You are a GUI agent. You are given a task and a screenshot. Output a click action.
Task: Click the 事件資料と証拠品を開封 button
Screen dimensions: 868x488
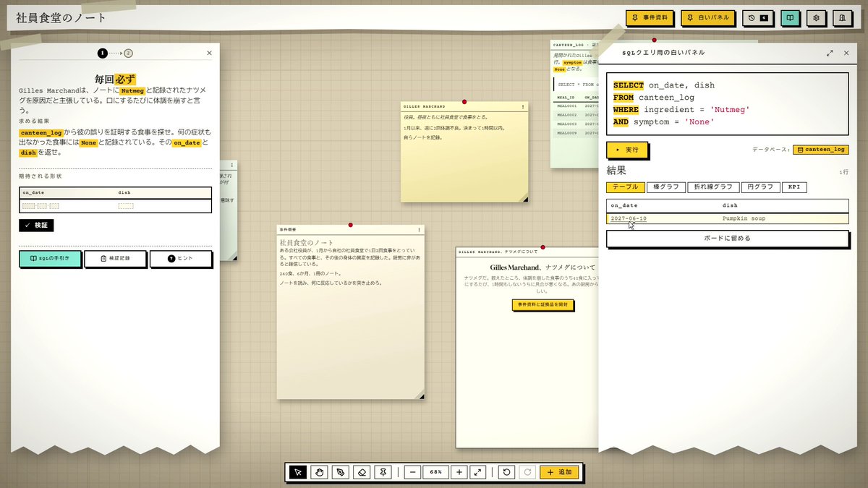coord(543,305)
